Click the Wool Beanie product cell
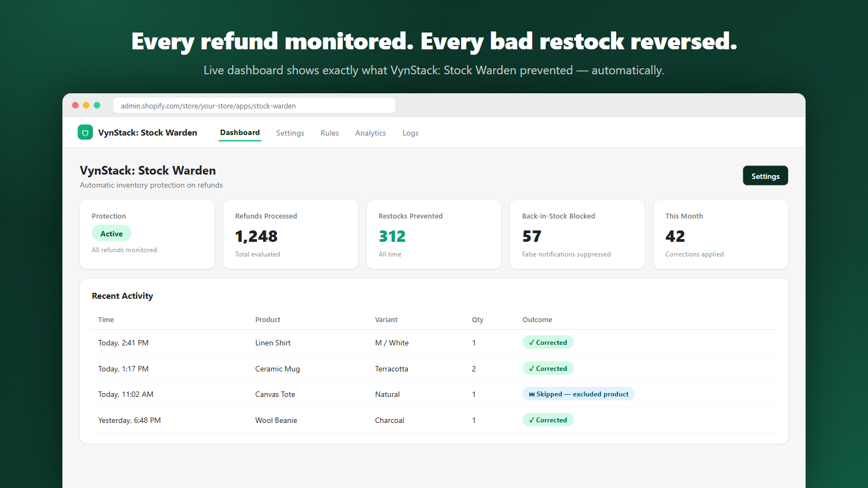Image resolution: width=868 pixels, height=488 pixels. pyautogui.click(x=276, y=420)
